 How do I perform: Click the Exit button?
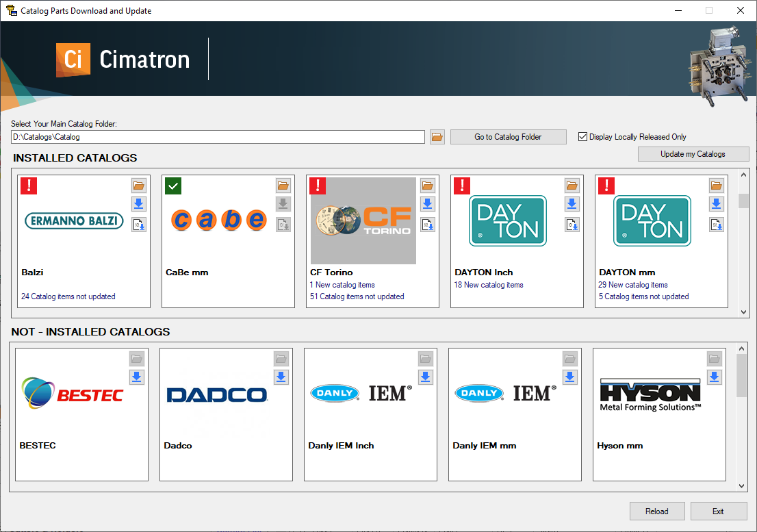[x=719, y=511]
